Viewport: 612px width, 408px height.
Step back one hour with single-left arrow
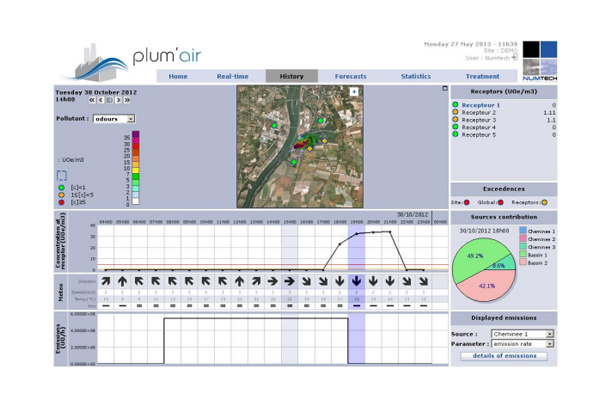click(101, 100)
